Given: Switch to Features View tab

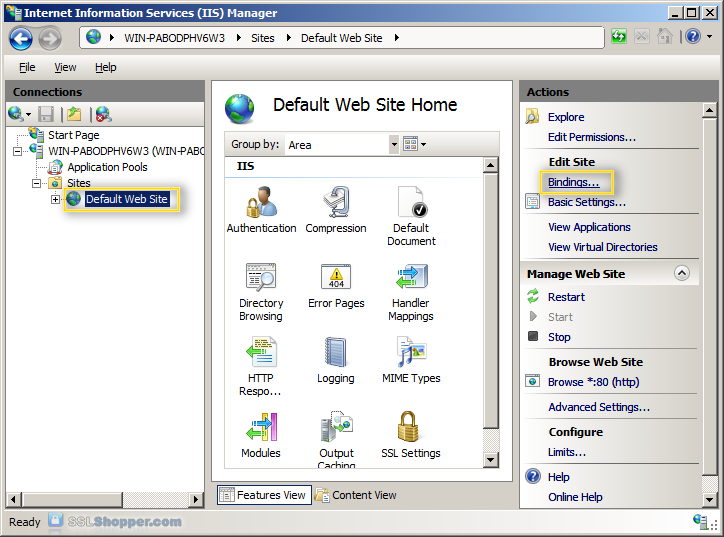Looking at the screenshot, I should (264, 495).
